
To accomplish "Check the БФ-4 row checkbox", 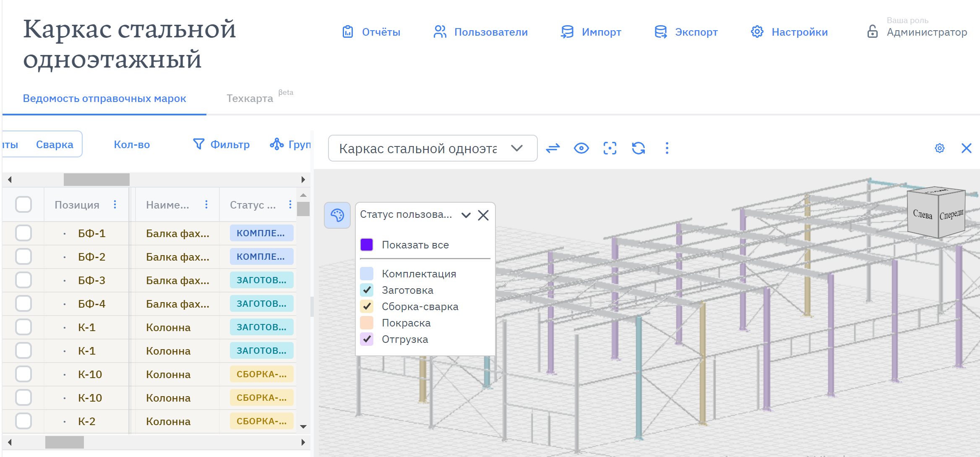I will point(23,303).
